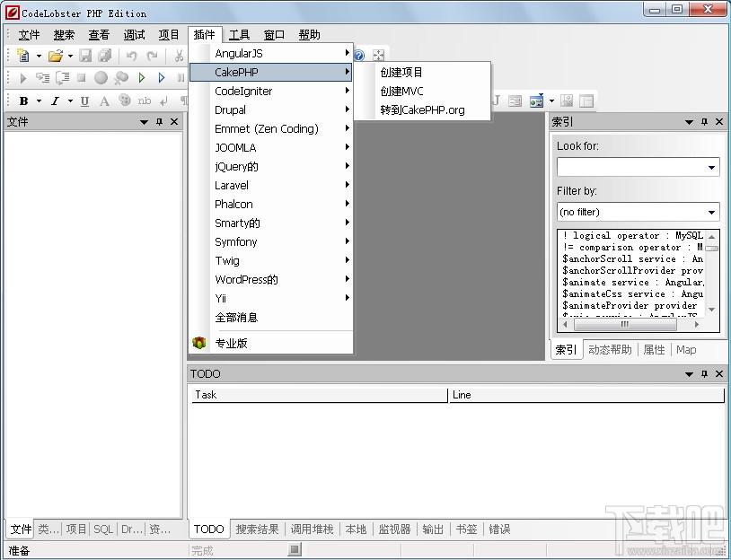Expand the form controls dropdown arrow

(x=551, y=101)
